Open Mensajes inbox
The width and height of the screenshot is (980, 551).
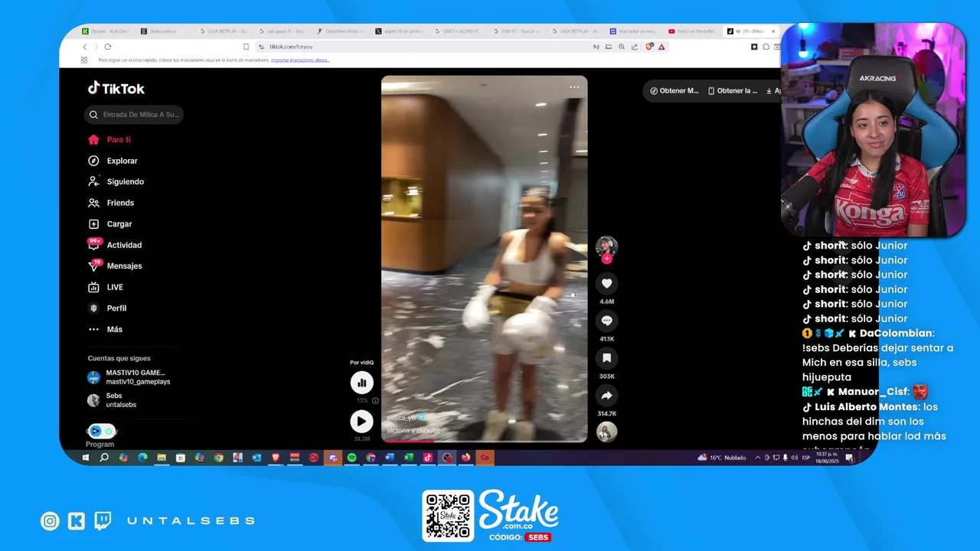coord(115,266)
